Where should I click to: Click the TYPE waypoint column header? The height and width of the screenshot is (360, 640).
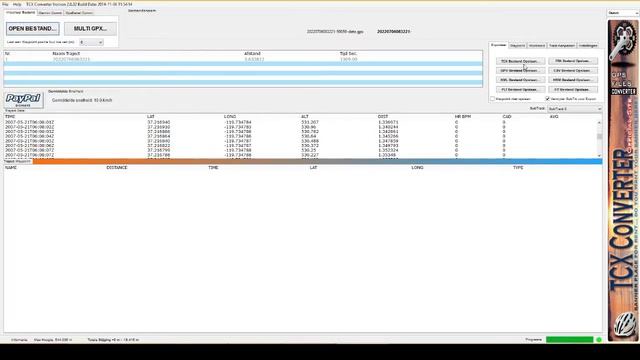[518, 168]
